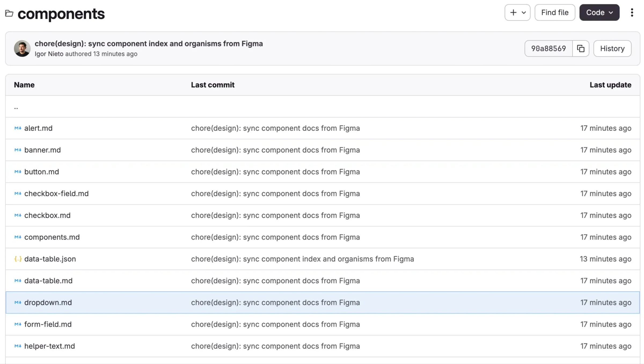Click the markdown icon next to checkbox.md
644x364 pixels.
pyautogui.click(x=18, y=215)
